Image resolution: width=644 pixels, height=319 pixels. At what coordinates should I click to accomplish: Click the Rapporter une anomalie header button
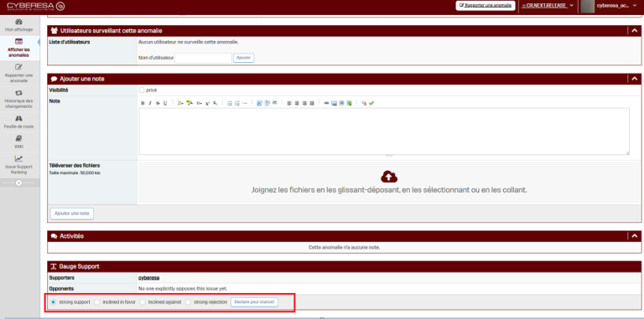(486, 6)
